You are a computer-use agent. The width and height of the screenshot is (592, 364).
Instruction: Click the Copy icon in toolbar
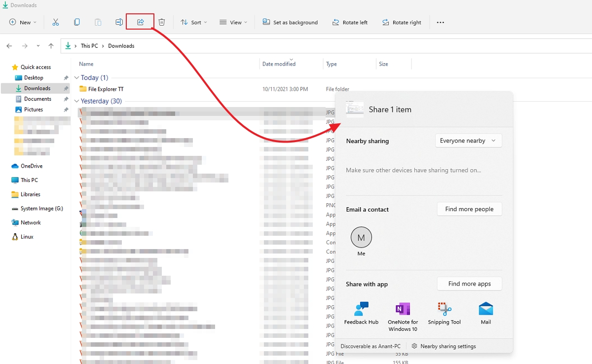tap(77, 22)
